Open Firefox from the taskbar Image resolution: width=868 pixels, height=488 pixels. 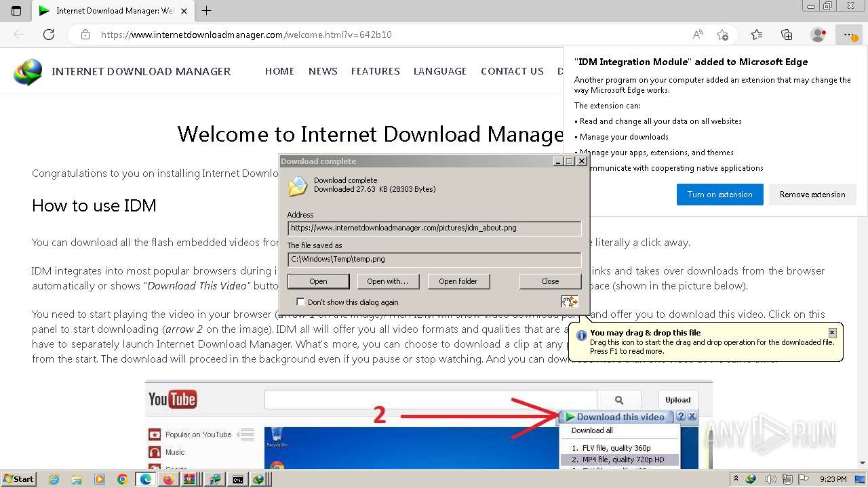168,479
